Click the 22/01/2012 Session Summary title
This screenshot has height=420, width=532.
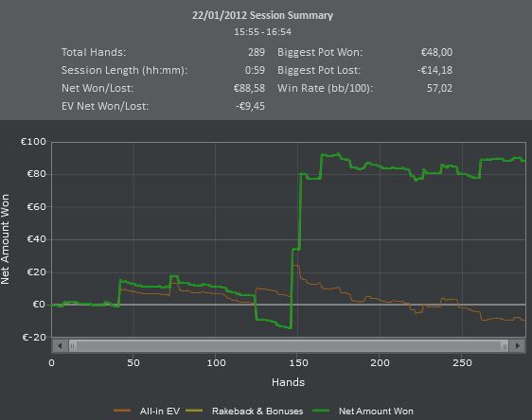(x=262, y=15)
